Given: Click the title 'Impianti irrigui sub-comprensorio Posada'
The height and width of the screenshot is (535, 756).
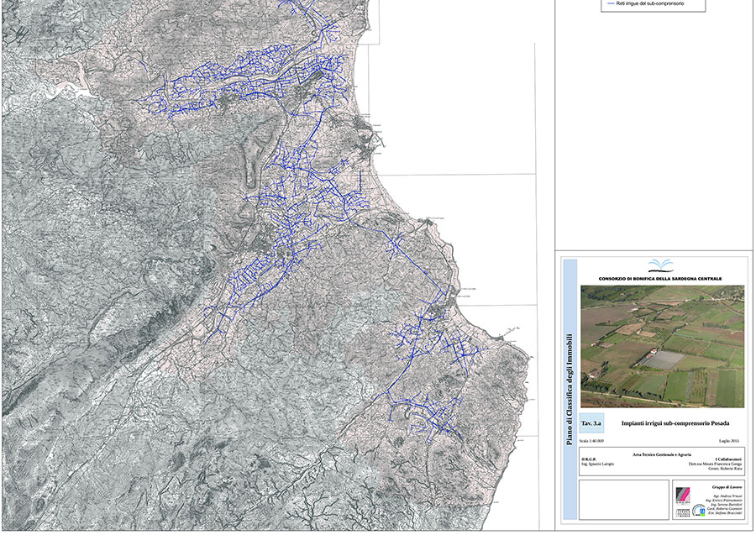Looking at the screenshot, I should coord(675,423).
